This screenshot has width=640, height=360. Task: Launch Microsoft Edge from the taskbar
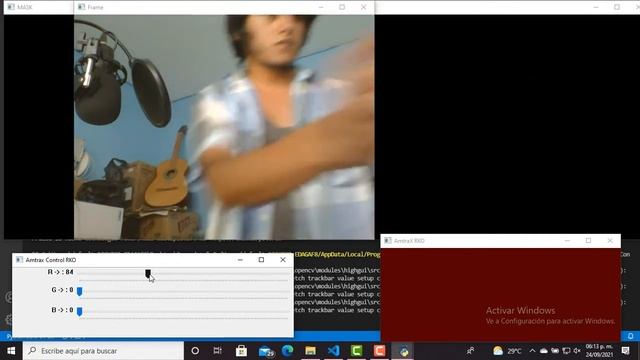288,351
